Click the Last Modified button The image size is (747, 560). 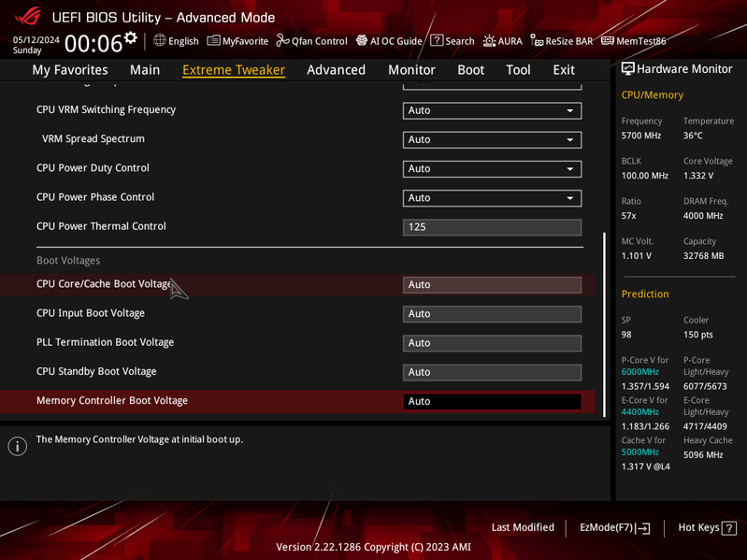(x=523, y=527)
